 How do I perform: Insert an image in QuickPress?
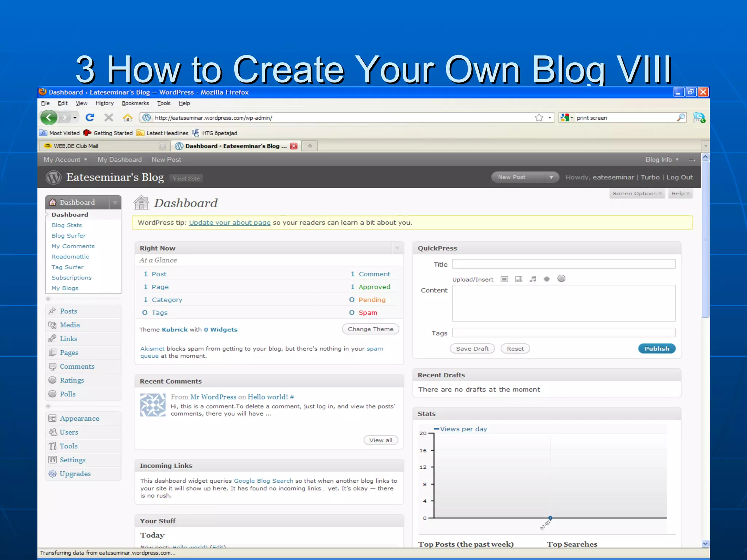[504, 279]
